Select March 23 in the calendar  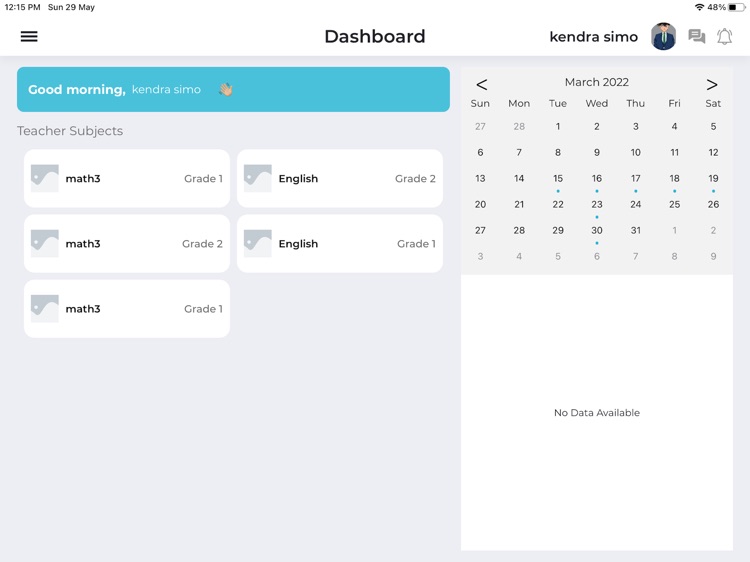(x=596, y=204)
